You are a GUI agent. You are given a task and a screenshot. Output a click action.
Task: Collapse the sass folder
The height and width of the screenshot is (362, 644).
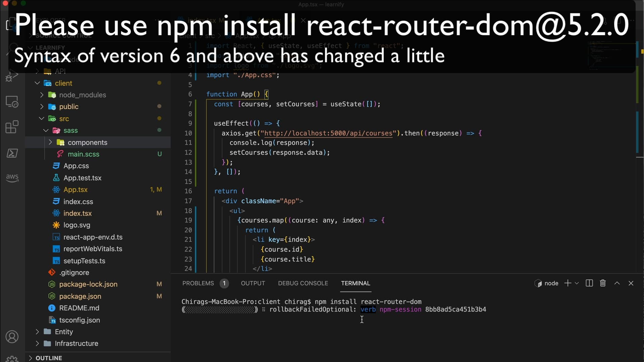[46, 130]
